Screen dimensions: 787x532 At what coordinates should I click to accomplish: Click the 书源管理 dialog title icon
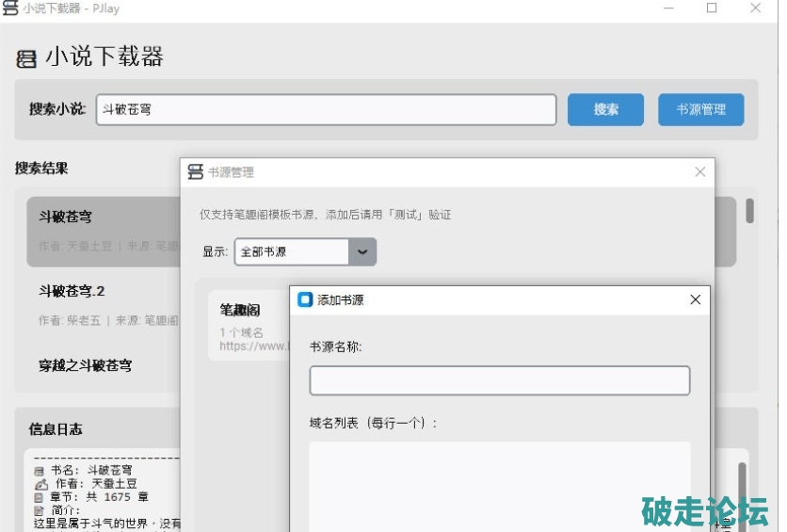[195, 171]
